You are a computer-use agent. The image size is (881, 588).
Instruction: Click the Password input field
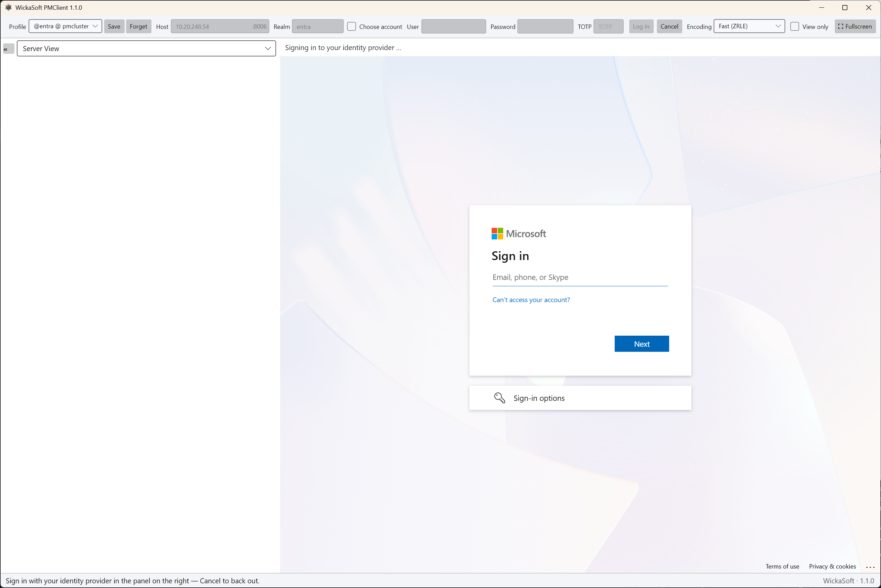point(545,26)
